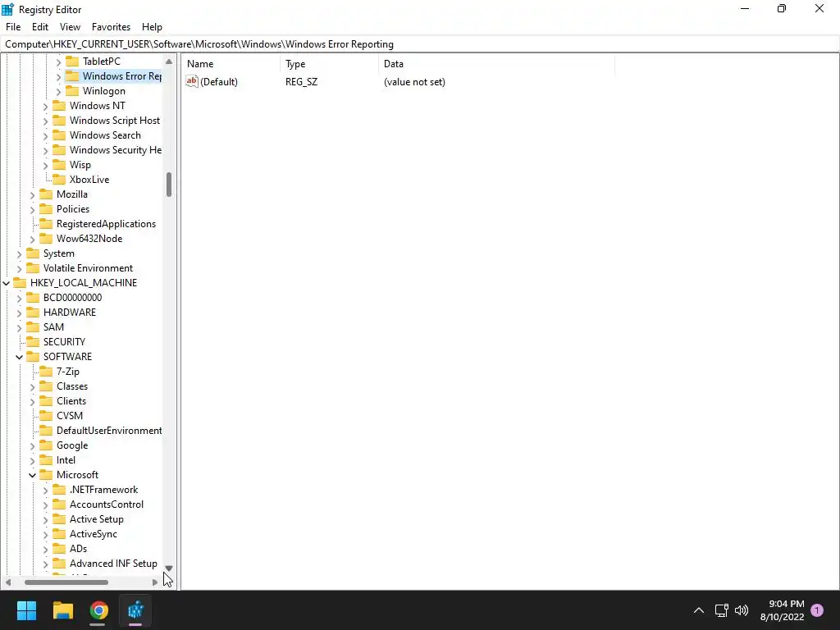Open File Explorer from the taskbar
The height and width of the screenshot is (630, 840).
[x=62, y=610]
